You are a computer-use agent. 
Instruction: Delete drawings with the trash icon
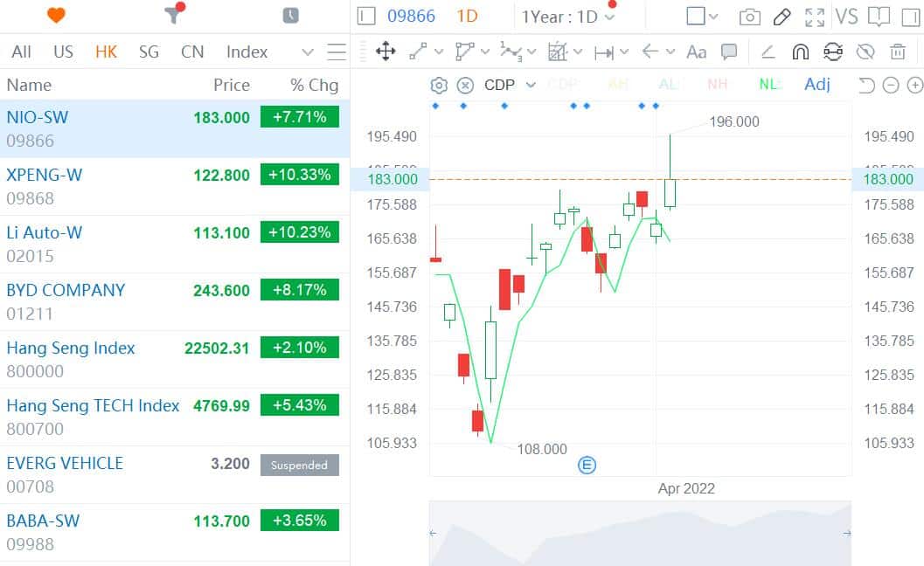899,52
